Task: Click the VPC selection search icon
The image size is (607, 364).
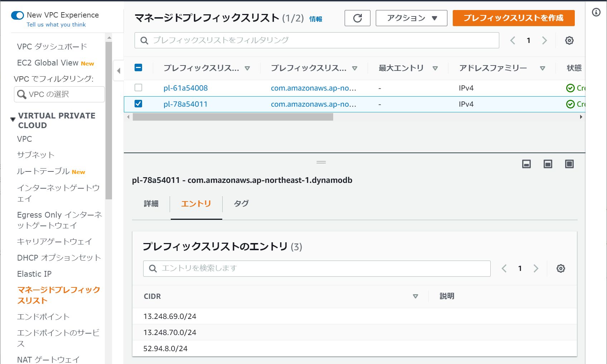Action: point(21,94)
